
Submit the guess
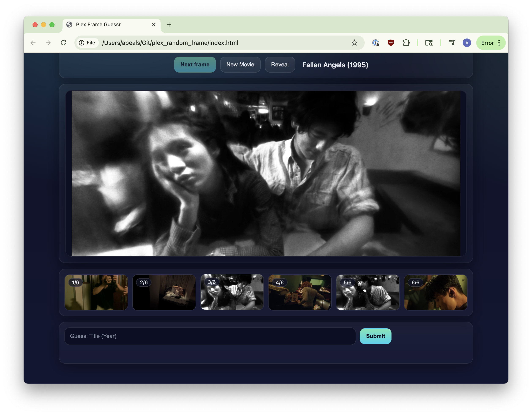coord(375,336)
